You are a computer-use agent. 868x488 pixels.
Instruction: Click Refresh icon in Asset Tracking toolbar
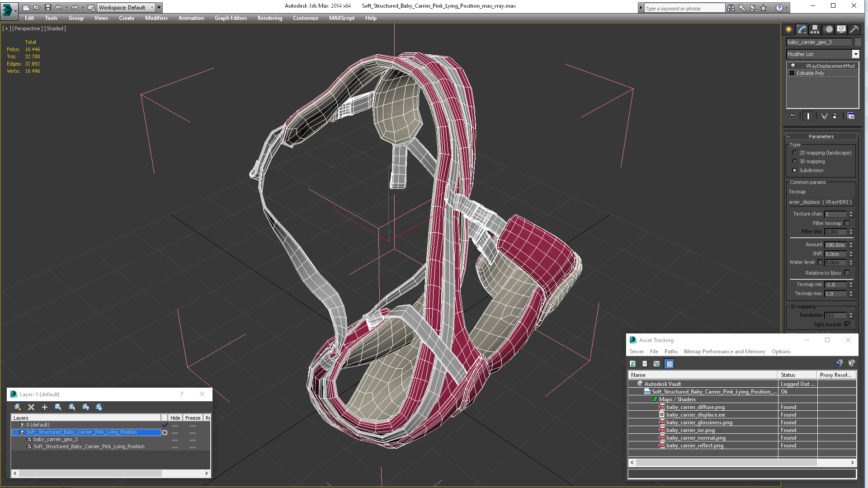[x=632, y=364]
